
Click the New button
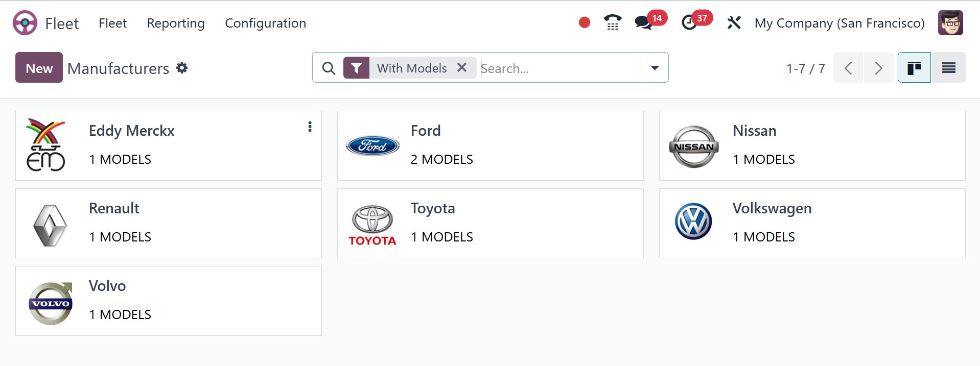[39, 68]
